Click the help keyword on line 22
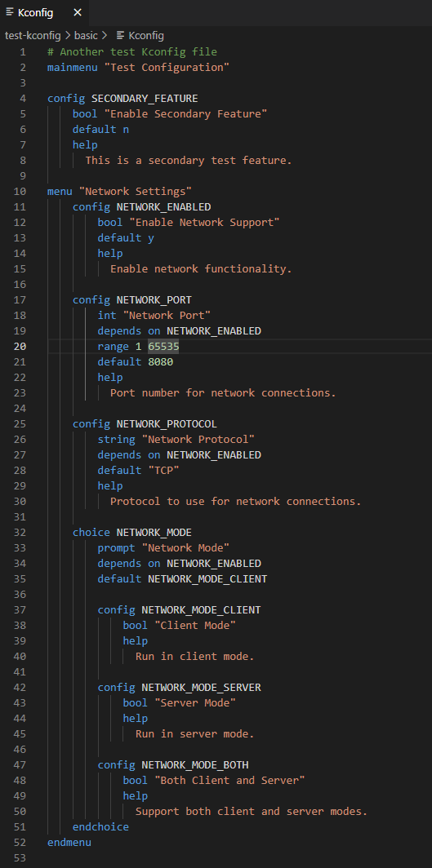Image resolution: width=432 pixels, height=868 pixels. click(110, 378)
